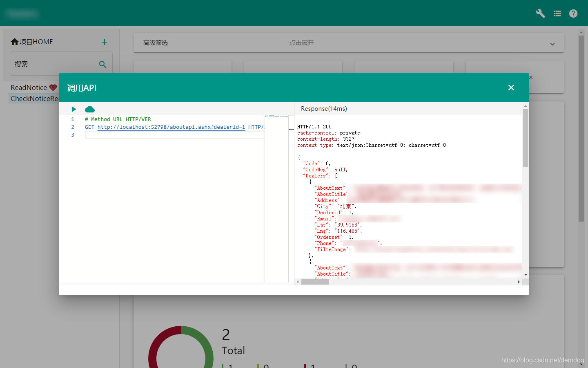Image resolution: width=588 pixels, height=368 pixels.
Task: Expand the 高级筛选 panel chevron
Action: [552, 44]
